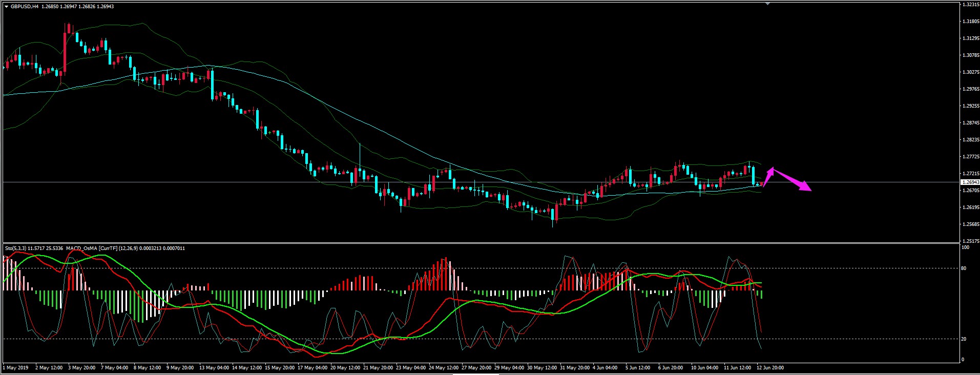Click price scale label 1.29255

(x=971, y=106)
